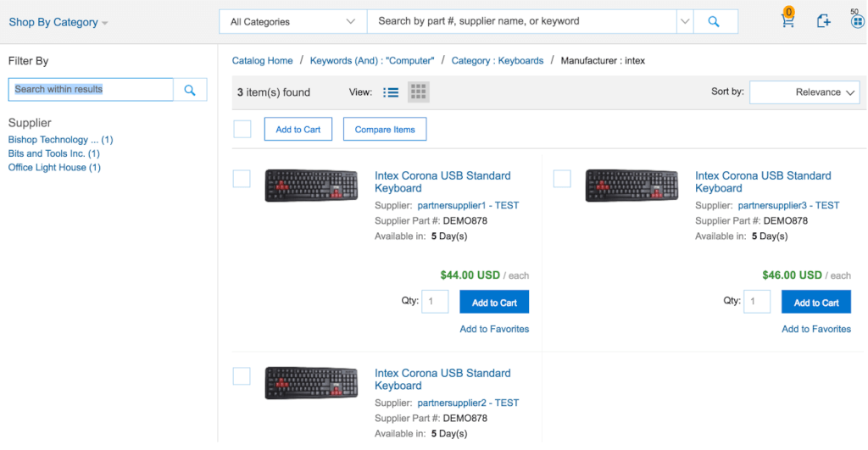Open the partnersupplier1 Intex Corona keyboard title
Viewport: 868px width, 450px height.
442,182
